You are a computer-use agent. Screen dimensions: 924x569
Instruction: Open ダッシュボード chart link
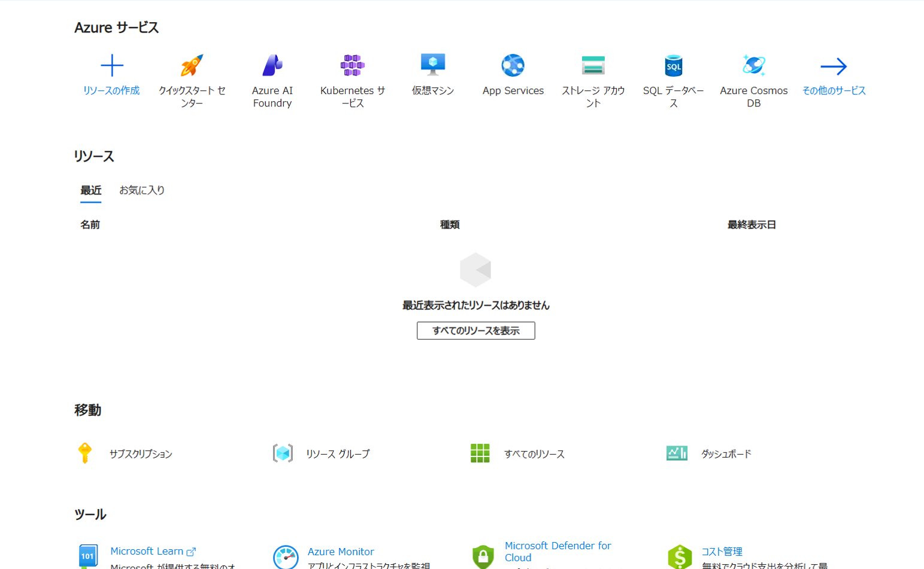725,454
